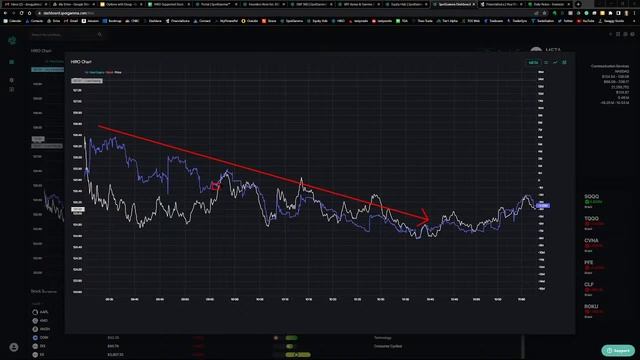Click the grid layout icon in HIRO chart header
The image size is (640, 360).
click(x=564, y=62)
